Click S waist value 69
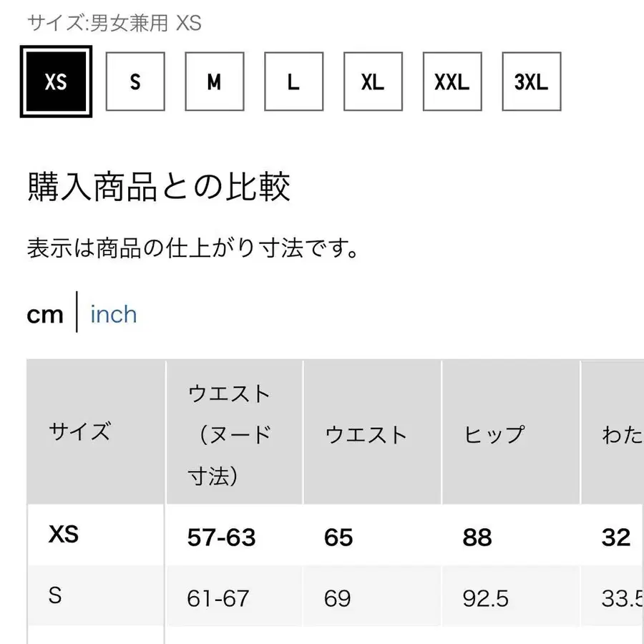Screen dimensions: 644x644 coord(338,597)
